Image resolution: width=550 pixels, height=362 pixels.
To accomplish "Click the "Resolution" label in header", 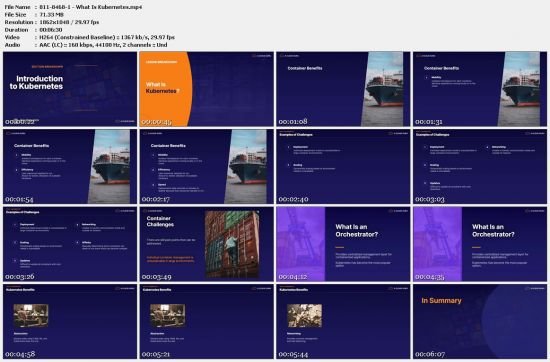I will [19, 22].
